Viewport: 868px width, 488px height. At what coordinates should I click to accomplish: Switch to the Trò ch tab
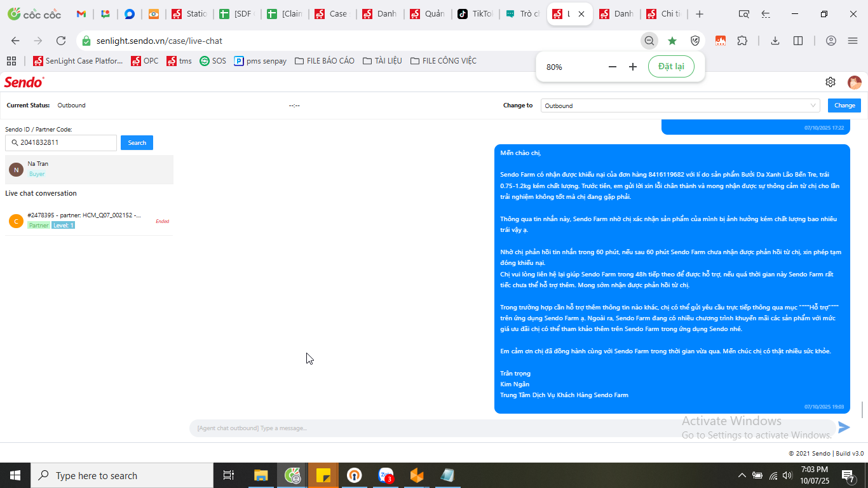tap(524, 14)
